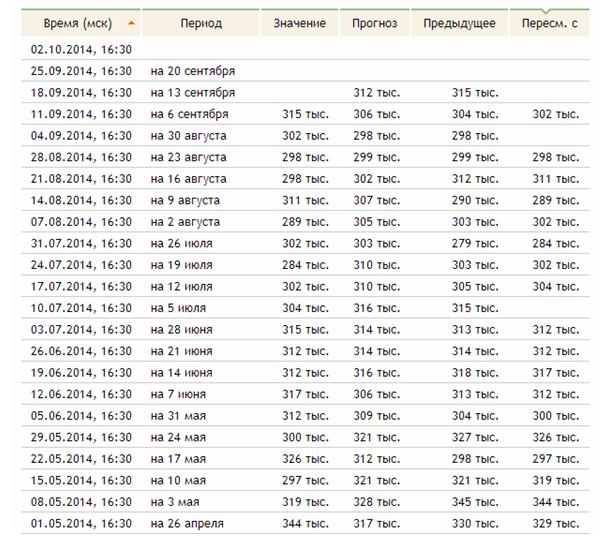The image size is (609, 543).
Task: Open the 14.08.2014, 16:30 date entry
Action: click(81, 200)
